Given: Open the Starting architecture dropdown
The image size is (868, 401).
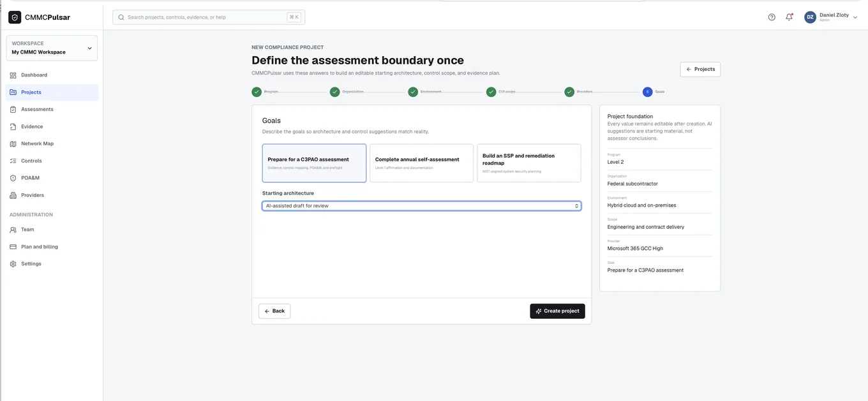Looking at the screenshot, I should click(x=421, y=206).
